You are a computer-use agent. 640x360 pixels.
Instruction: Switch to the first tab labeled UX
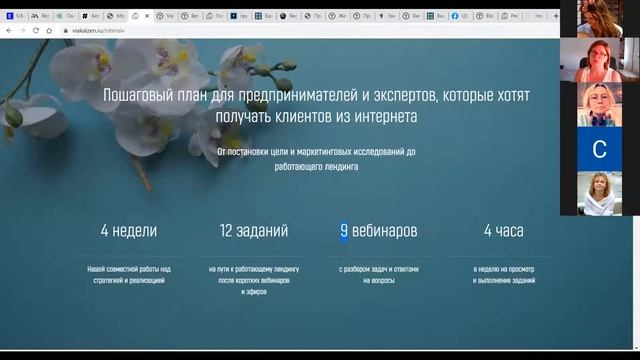(15, 16)
